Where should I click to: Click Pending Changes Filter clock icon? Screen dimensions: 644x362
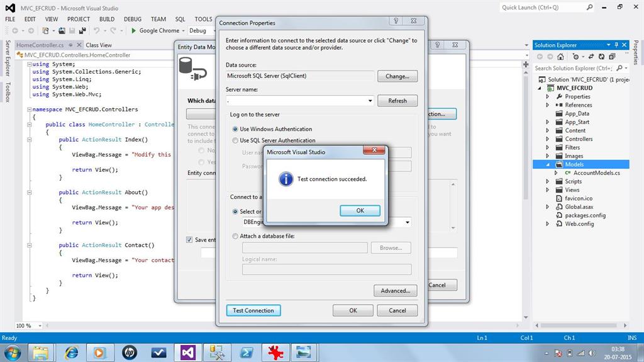(x=576, y=57)
